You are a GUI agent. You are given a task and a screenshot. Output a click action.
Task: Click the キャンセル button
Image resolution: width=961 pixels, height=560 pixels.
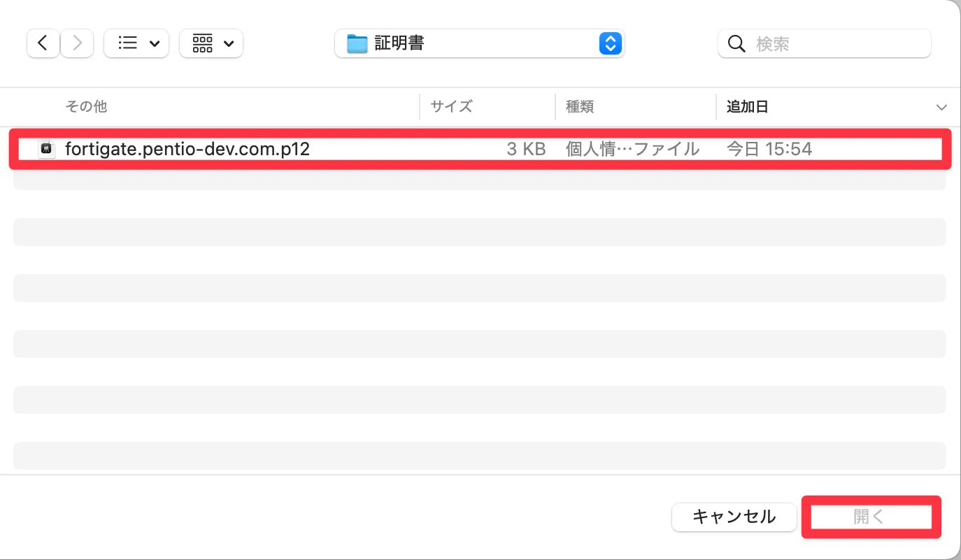click(x=734, y=517)
